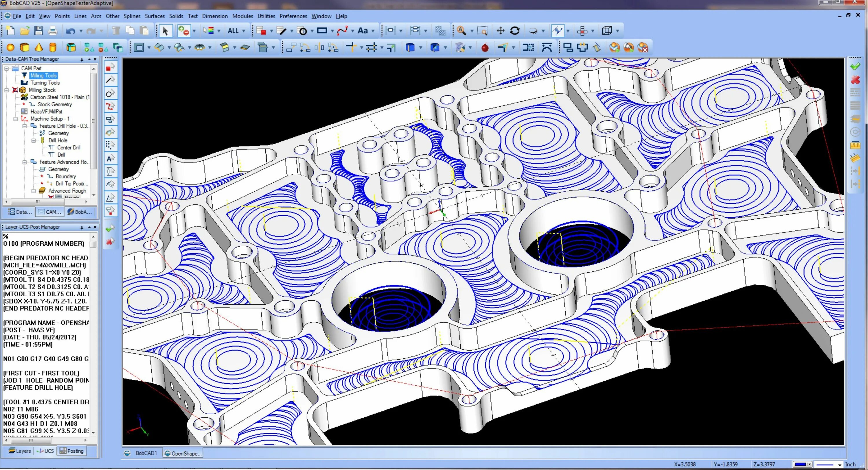Click the blue line color swatch
The width and height of the screenshot is (868, 470).
click(800, 464)
